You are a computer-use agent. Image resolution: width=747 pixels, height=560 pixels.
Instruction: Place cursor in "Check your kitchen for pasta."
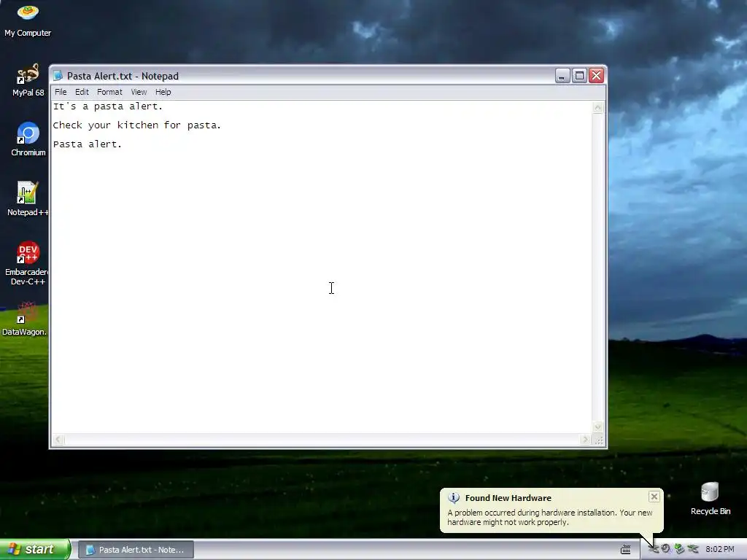pyautogui.click(x=136, y=125)
